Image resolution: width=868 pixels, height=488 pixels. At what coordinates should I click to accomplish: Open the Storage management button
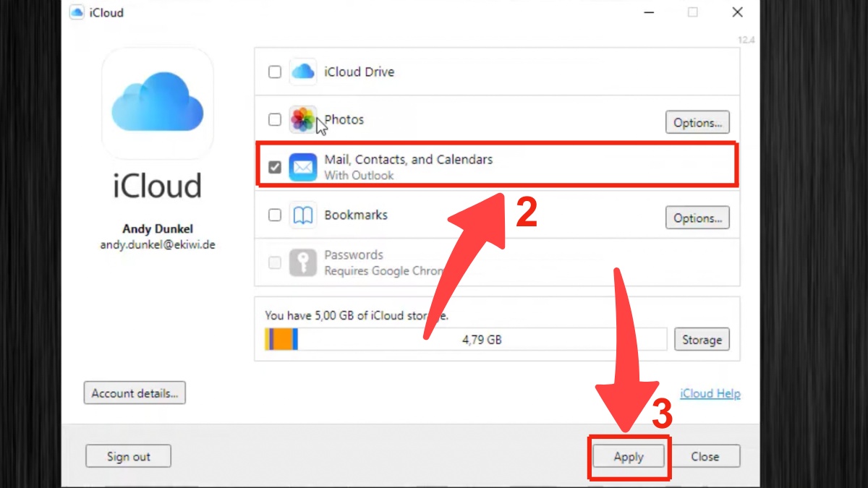pos(702,339)
